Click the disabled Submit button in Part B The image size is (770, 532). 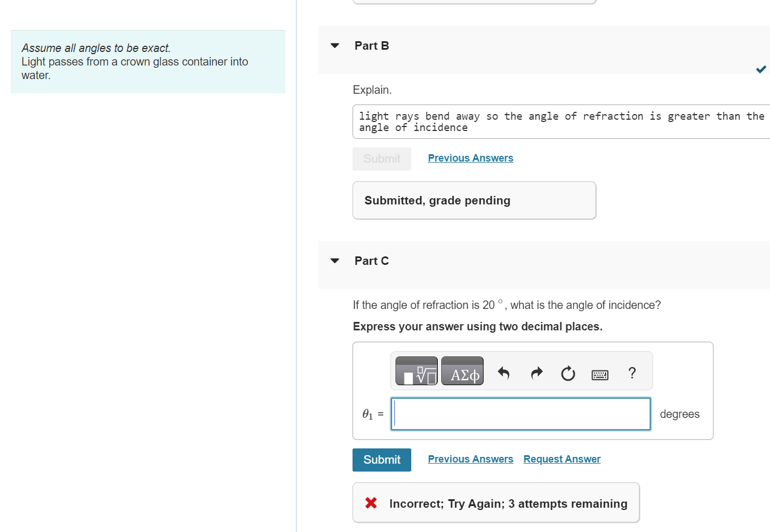tap(382, 159)
